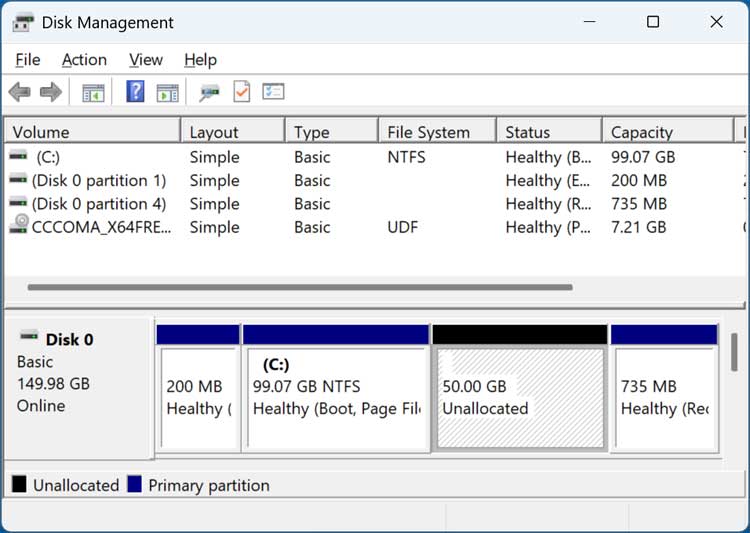Screen dimensions: 750x533
Task: Click the Unallocated legend label
Action: (x=76, y=485)
